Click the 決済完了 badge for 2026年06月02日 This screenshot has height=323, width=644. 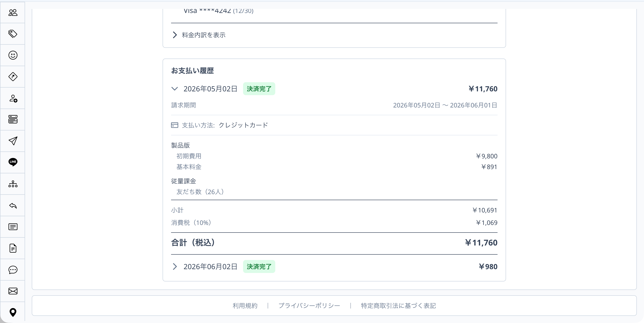tap(259, 266)
